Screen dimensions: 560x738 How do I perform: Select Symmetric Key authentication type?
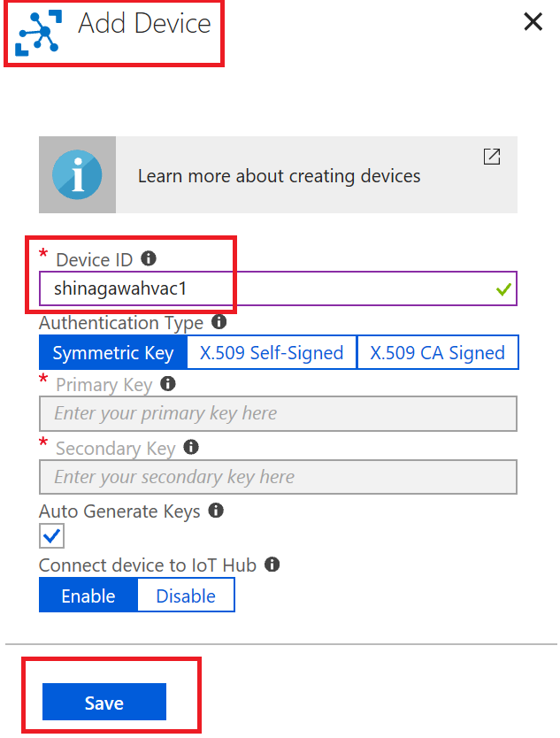coord(112,352)
